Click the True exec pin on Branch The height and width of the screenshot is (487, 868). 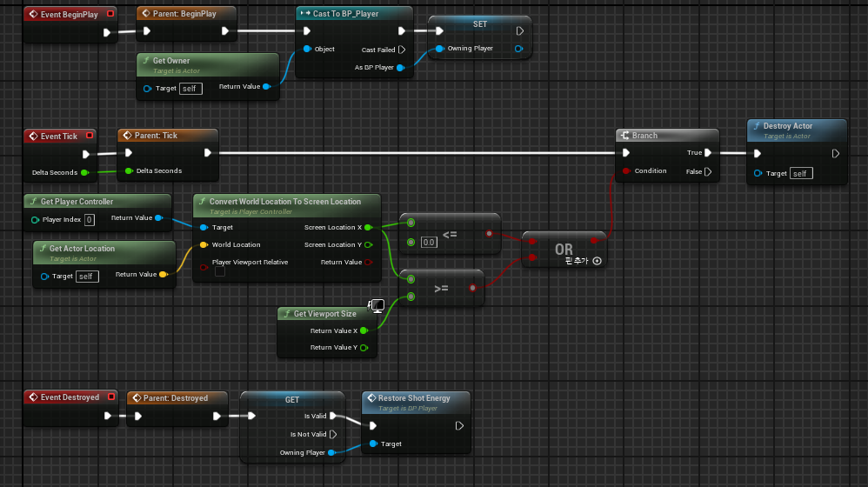[707, 153]
